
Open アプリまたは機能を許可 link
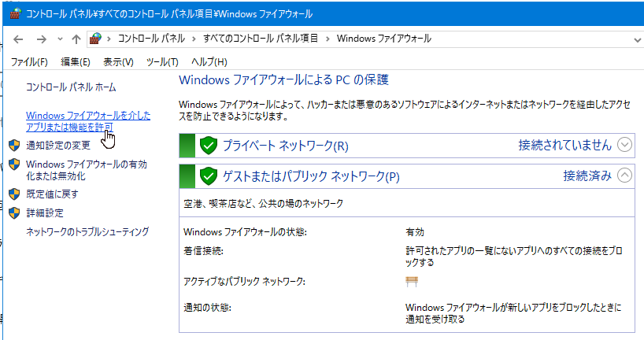tap(88, 121)
